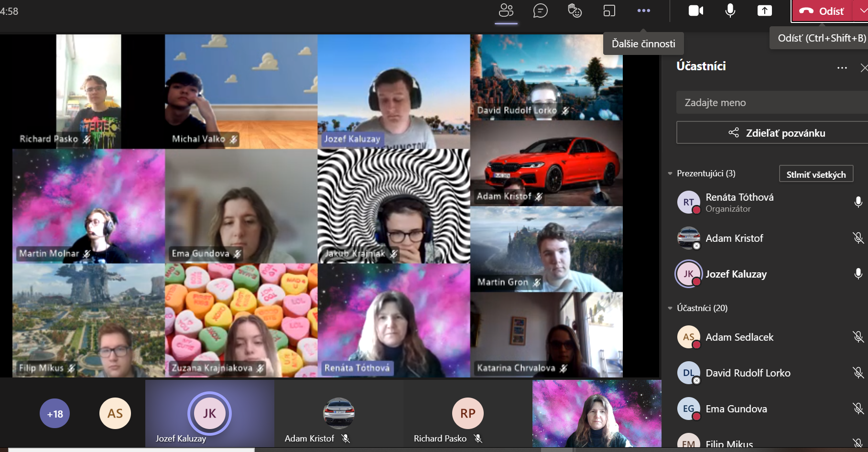Click the name Jozef Kaluzay in participants list
The image size is (868, 452).
coord(736,274)
